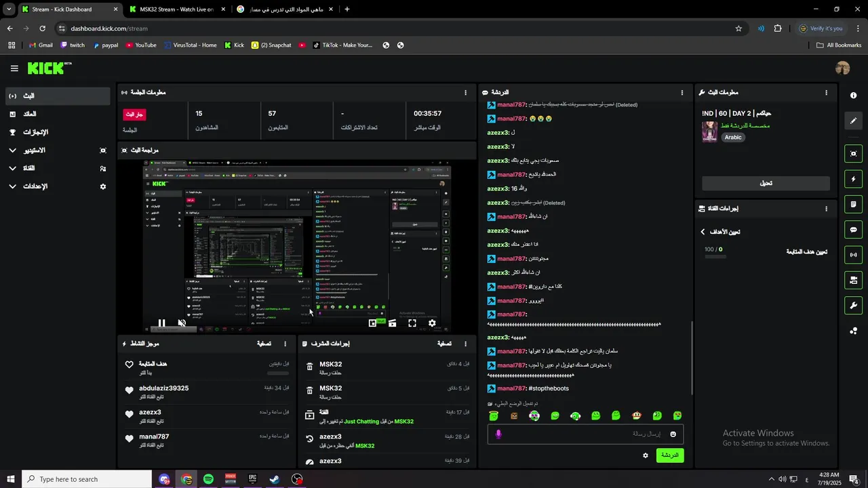Open the VirusTotal - Home bookmark
Image resolution: width=868 pixels, height=488 pixels.
[x=189, y=45]
